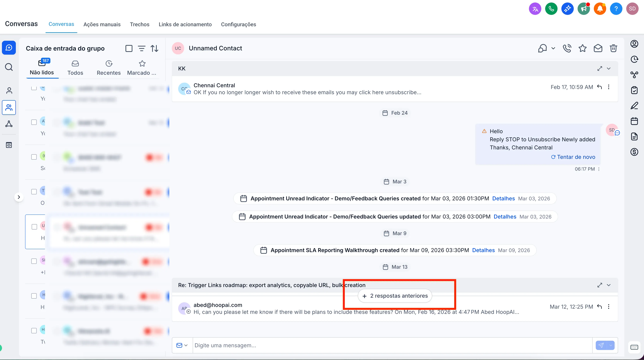Select the new conversation icon
Viewport: 644px width, 360px height.
(9, 47)
